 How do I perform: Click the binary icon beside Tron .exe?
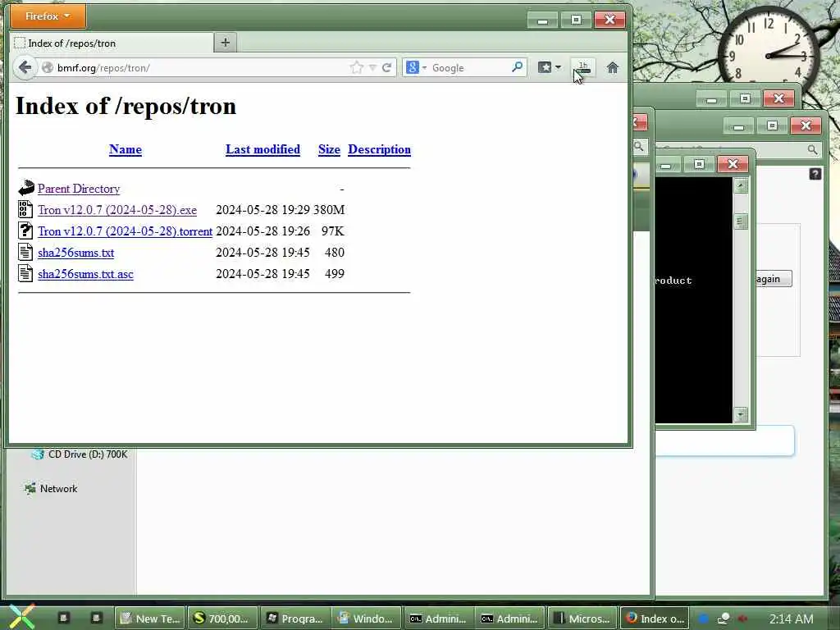pyautogui.click(x=25, y=209)
